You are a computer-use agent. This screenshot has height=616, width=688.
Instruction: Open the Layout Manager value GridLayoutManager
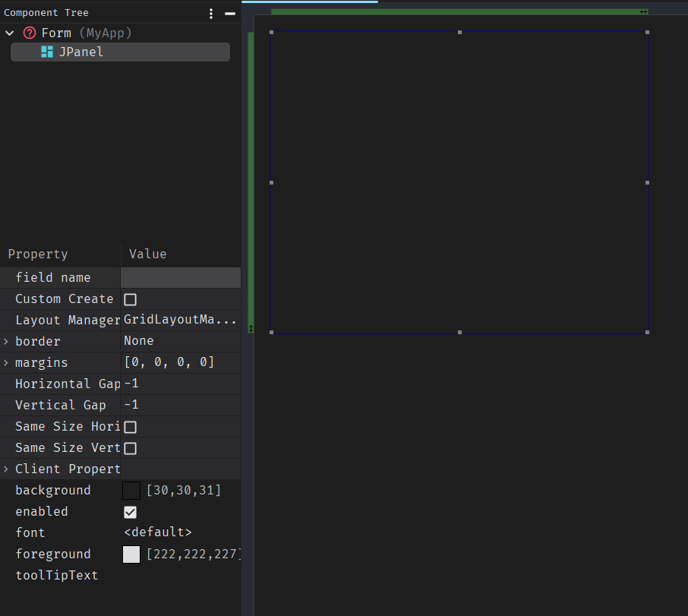tap(181, 321)
